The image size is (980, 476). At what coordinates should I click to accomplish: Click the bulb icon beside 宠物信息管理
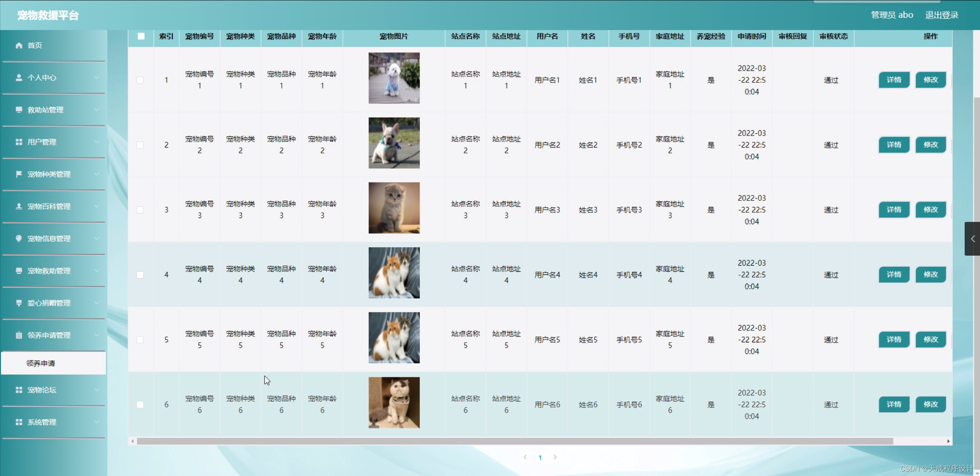(19, 238)
